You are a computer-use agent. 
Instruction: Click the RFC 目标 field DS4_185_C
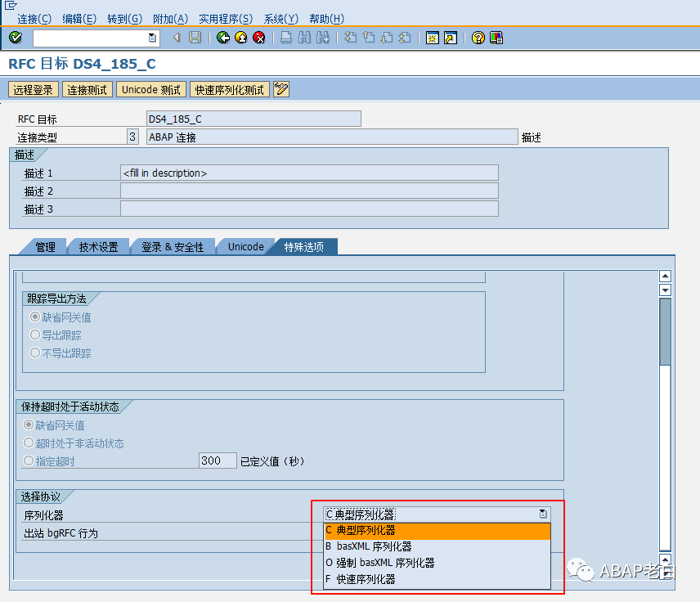(x=254, y=119)
